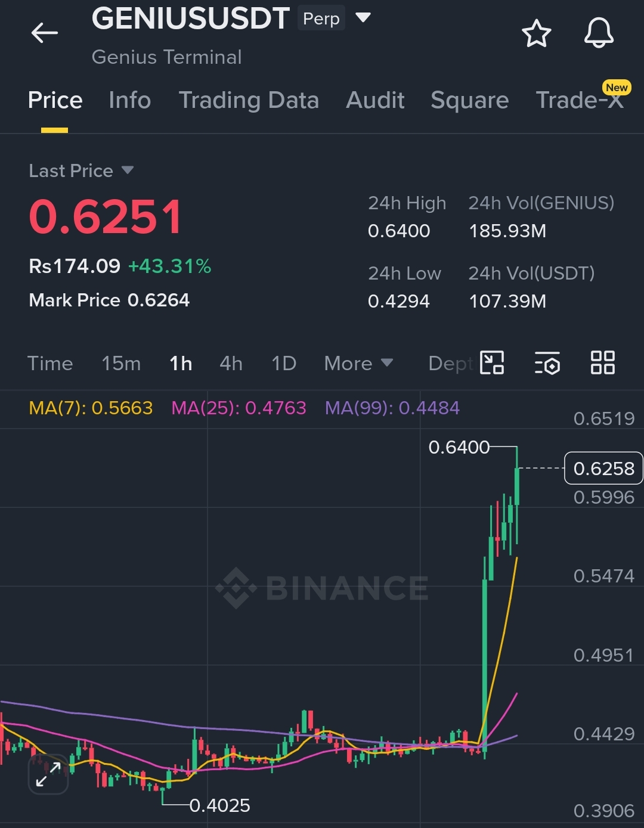Open the four-square grid layout icon
The width and height of the screenshot is (644, 828).
pyautogui.click(x=602, y=362)
